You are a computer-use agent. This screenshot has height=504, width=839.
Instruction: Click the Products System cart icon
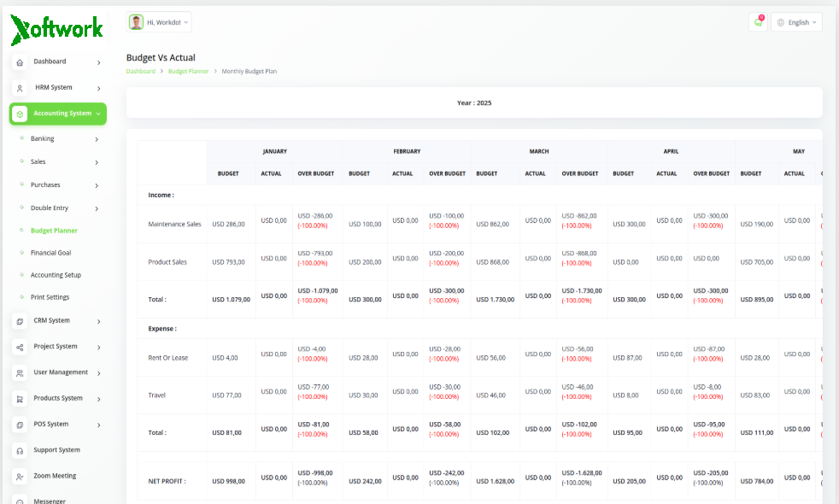tap(20, 399)
